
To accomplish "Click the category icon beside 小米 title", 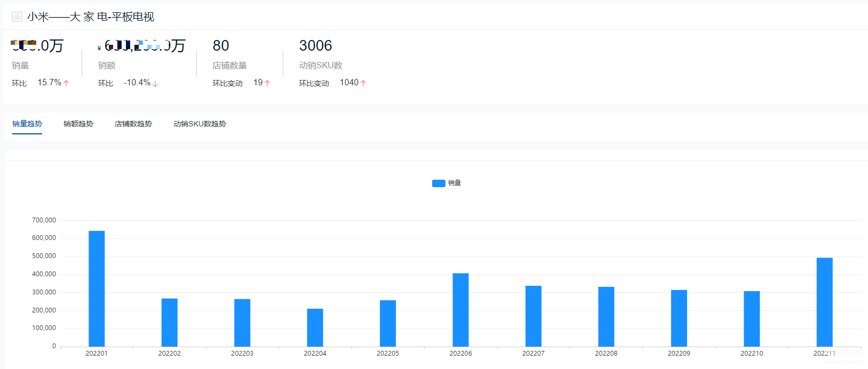I will [x=17, y=17].
